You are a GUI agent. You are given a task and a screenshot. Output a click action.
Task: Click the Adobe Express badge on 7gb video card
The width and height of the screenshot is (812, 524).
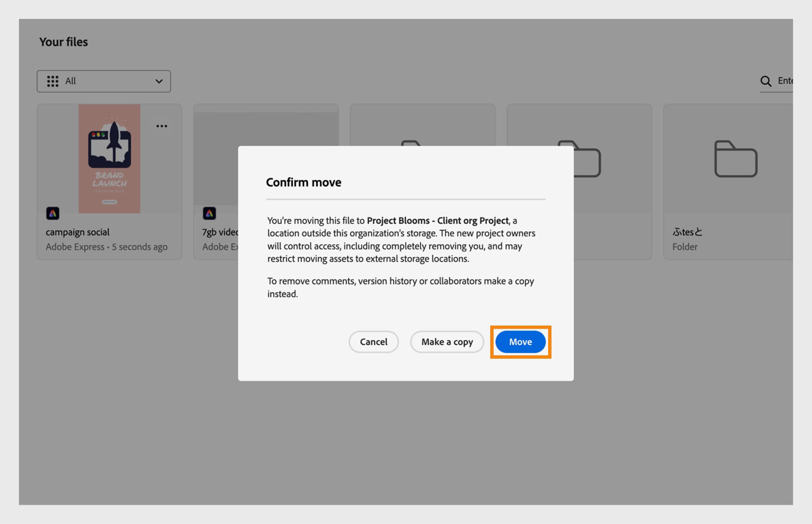pyautogui.click(x=209, y=213)
